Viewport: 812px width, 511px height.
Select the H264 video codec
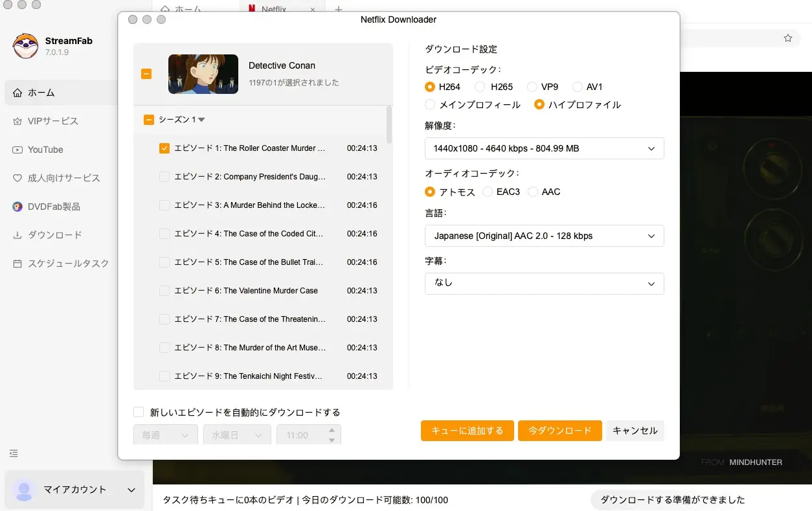(430, 87)
